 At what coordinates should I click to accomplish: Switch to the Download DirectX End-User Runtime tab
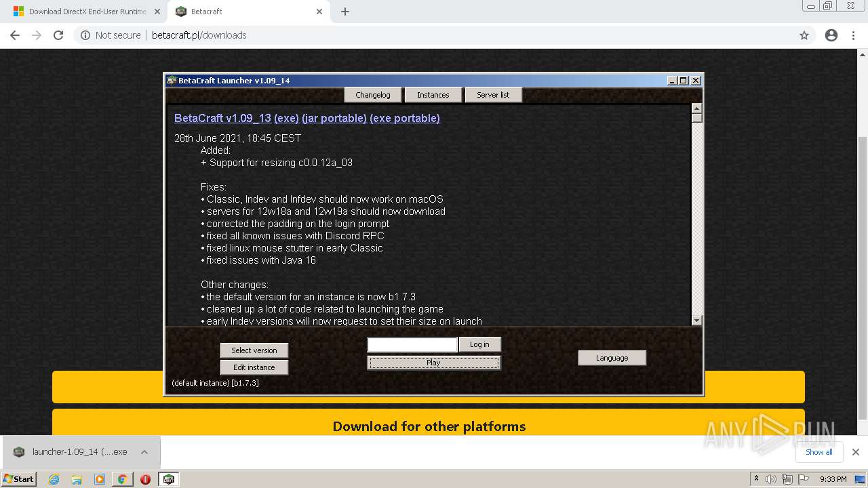point(87,12)
